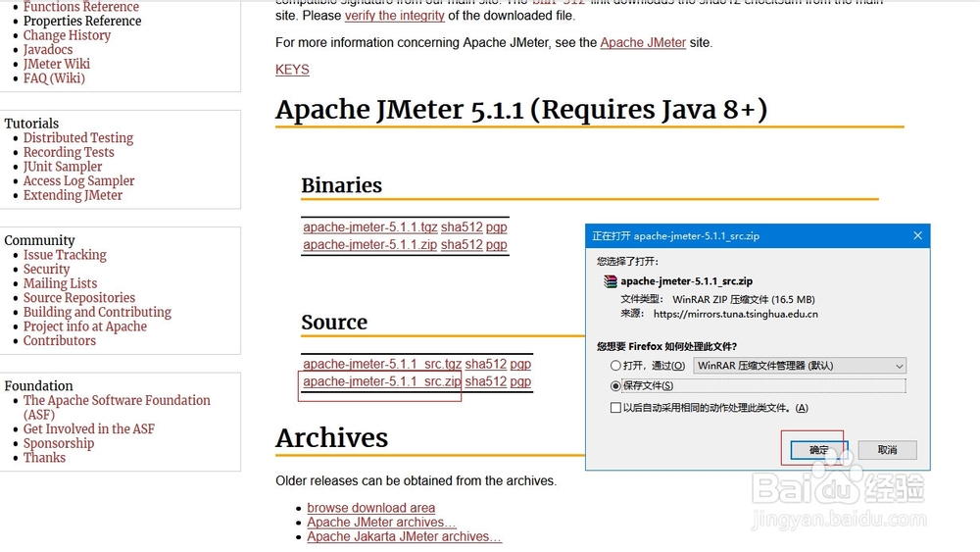Open JMeter Wiki in sidebar
Screen dimensions: 980x552
tap(57, 64)
